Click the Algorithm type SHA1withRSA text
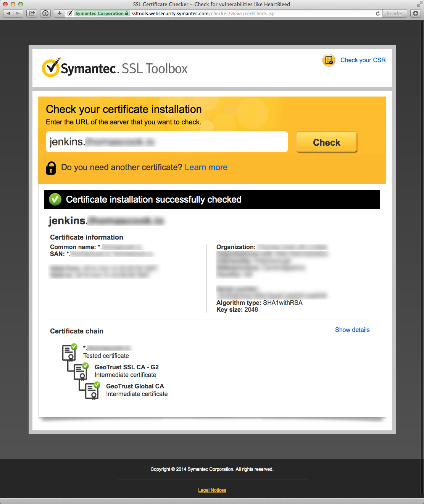The width and height of the screenshot is (424, 504). pyautogui.click(x=260, y=303)
